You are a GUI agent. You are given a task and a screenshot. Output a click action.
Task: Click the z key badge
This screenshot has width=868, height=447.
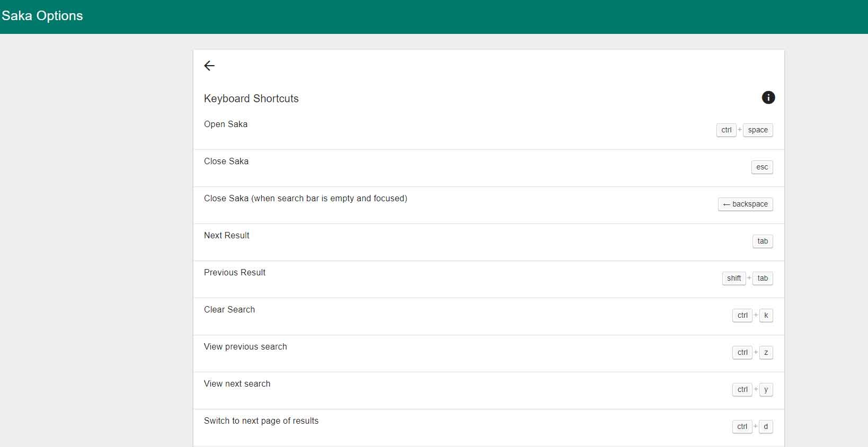(x=766, y=353)
